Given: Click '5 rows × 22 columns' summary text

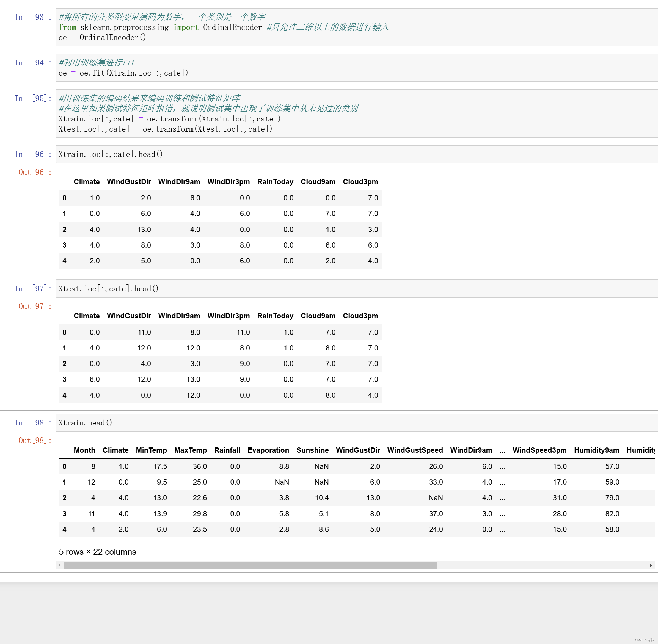Looking at the screenshot, I should point(97,552).
